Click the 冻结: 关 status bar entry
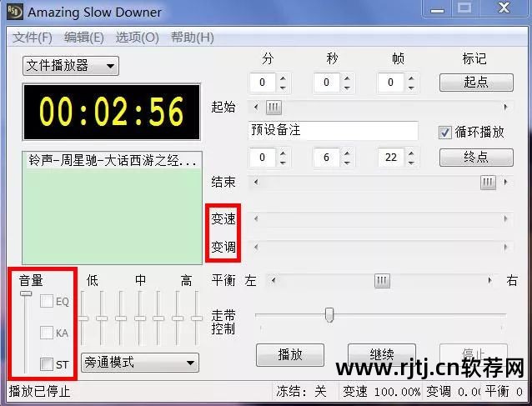This screenshot has height=406, width=532. [x=301, y=392]
